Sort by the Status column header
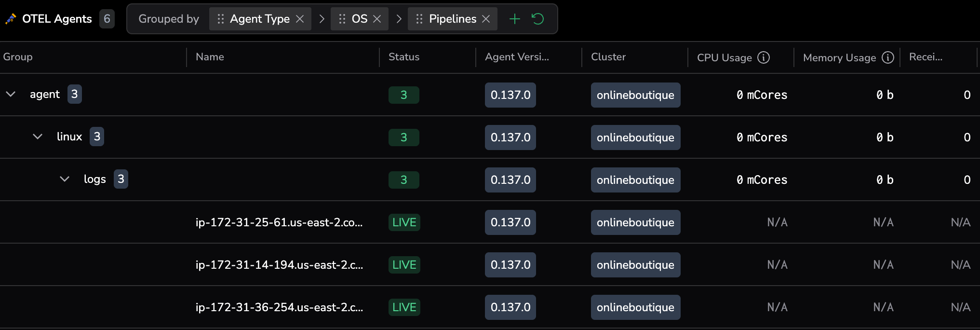Screen dimensions: 980x330 (403, 57)
